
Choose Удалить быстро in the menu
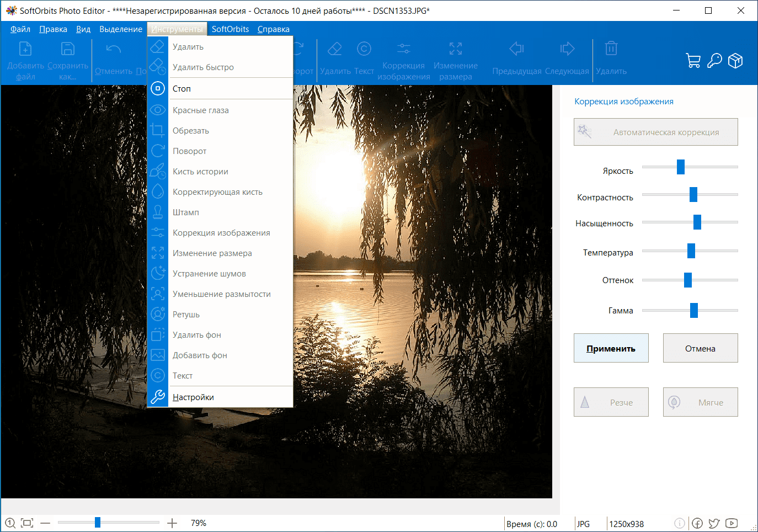220,67
